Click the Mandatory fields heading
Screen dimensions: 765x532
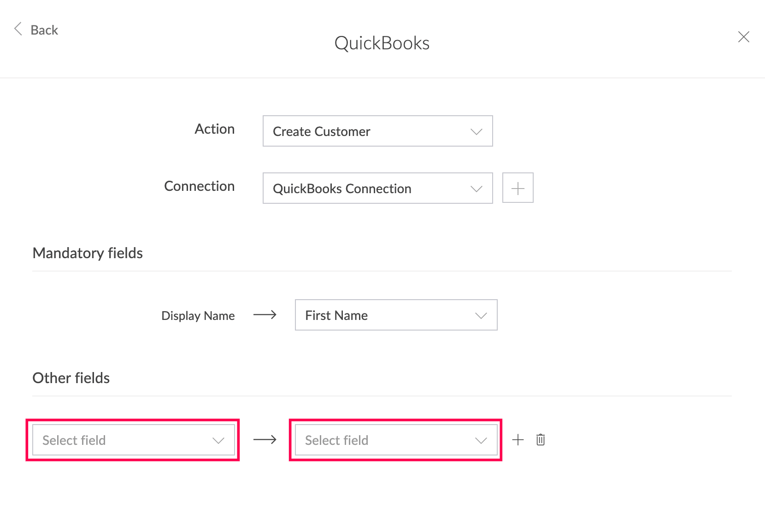(x=88, y=253)
